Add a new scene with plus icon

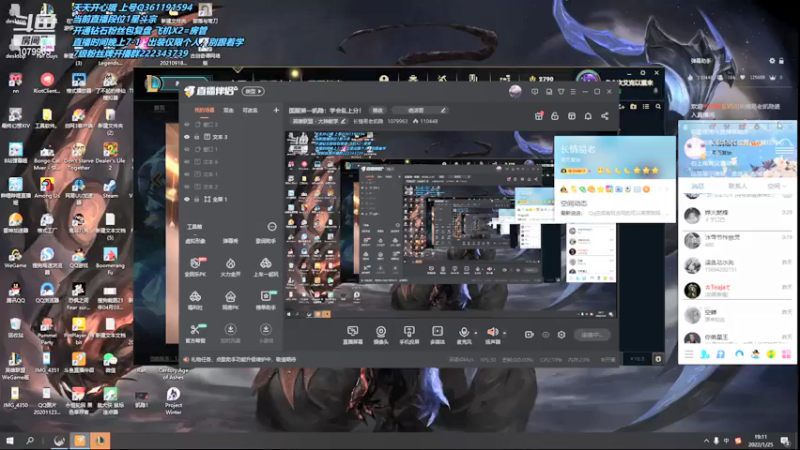point(276,110)
